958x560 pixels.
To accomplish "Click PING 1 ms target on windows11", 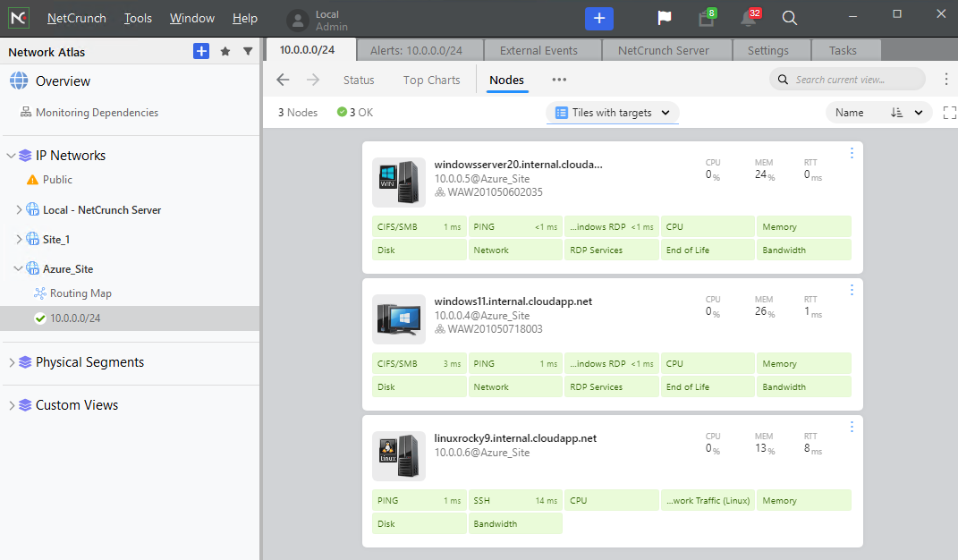I will point(515,364).
